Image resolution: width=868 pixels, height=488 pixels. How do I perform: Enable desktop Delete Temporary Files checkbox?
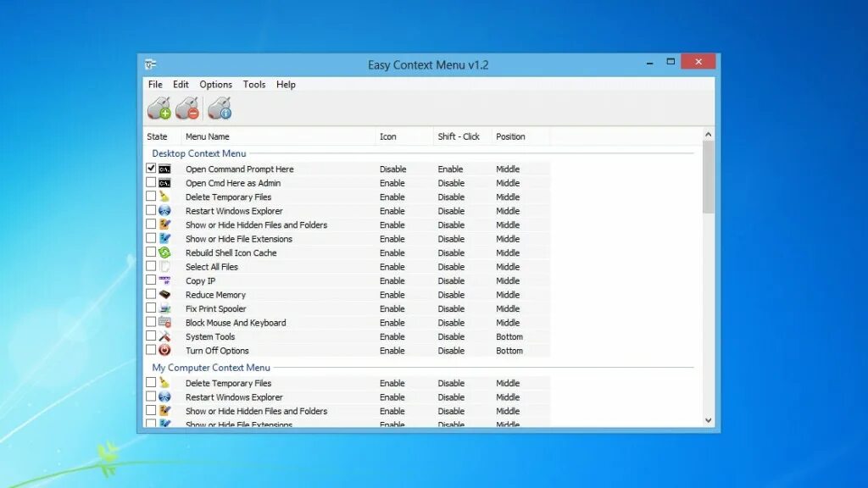tap(151, 197)
